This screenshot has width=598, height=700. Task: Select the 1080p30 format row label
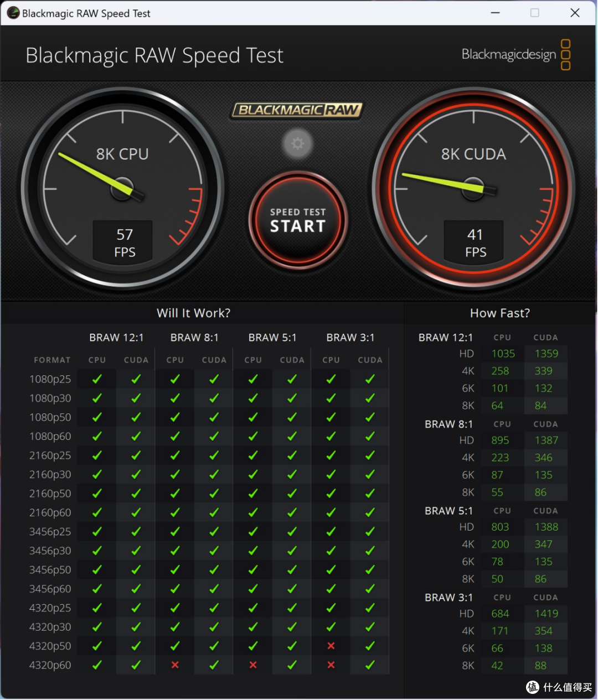50,398
